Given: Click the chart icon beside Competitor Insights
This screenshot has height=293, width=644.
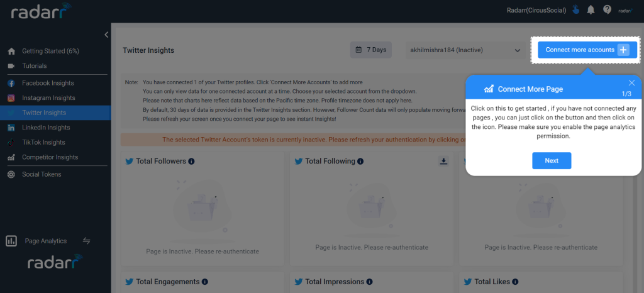Looking at the screenshot, I should point(11,157).
